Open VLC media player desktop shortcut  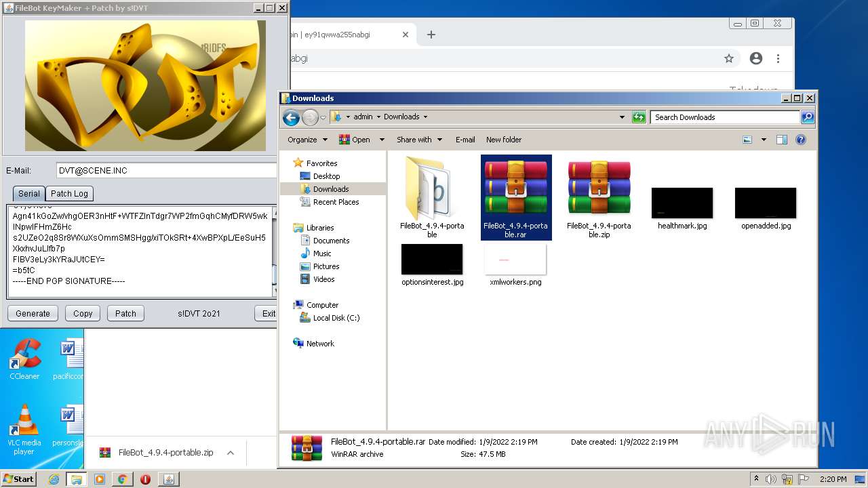tap(24, 430)
